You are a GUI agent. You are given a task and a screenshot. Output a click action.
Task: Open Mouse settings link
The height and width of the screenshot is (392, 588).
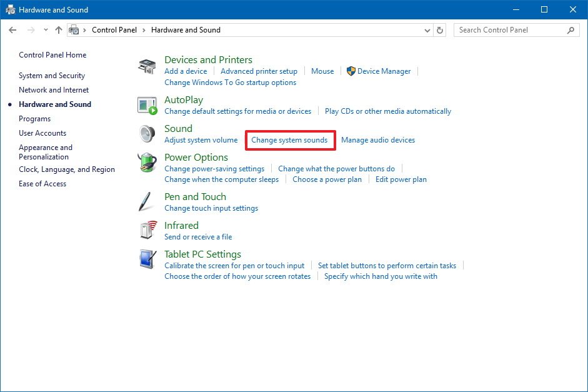(x=322, y=71)
